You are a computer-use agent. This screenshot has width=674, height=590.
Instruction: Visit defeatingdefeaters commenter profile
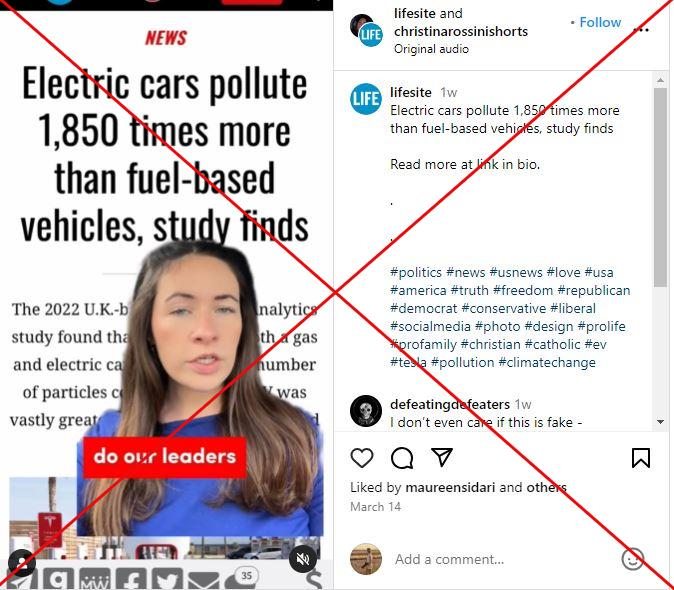pos(450,404)
